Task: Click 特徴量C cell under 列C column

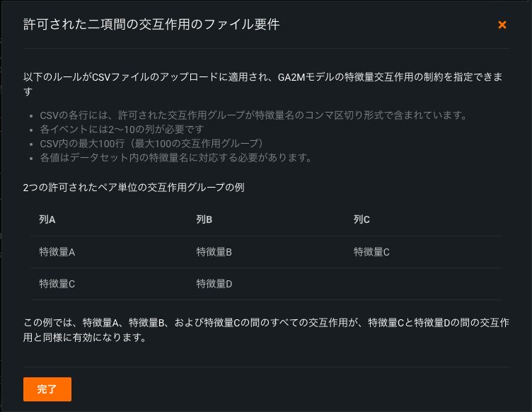Action: [371, 252]
